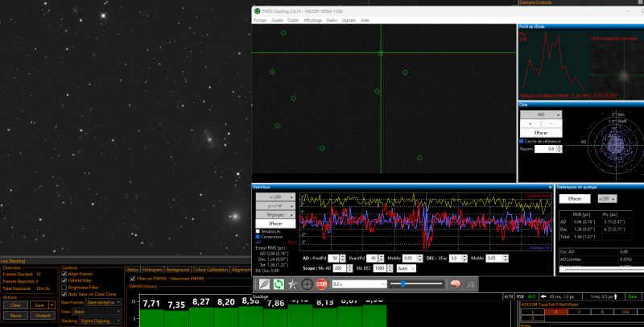Open the x: 200 dropdown in Historique
Viewport: 644px width, 327px height.
coord(275,197)
